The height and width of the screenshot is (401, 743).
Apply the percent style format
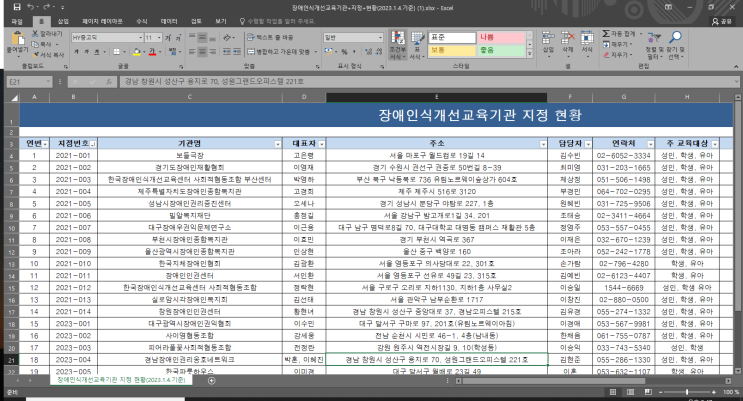[x=344, y=52]
